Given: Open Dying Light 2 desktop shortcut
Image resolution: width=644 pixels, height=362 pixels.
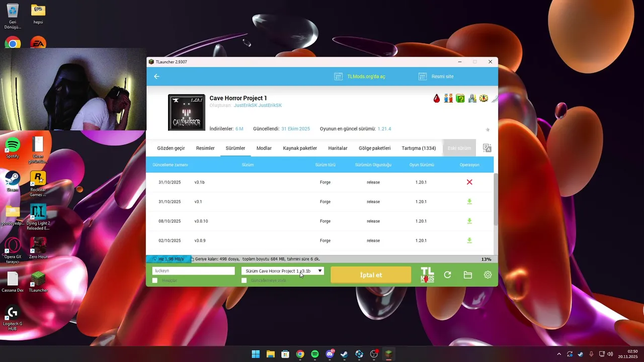Looking at the screenshot, I should pyautogui.click(x=38, y=217).
